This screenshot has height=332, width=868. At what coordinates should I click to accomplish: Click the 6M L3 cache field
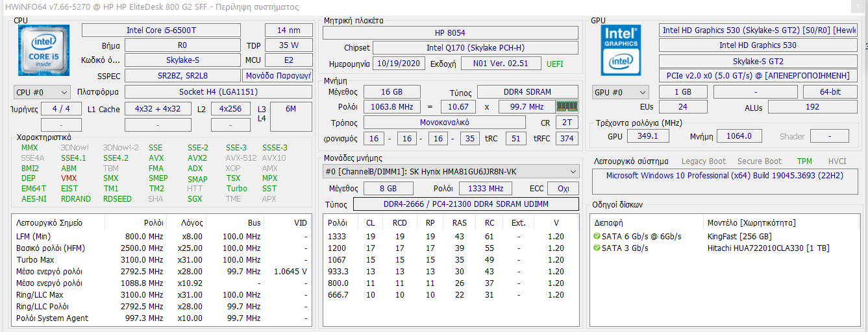(x=291, y=116)
